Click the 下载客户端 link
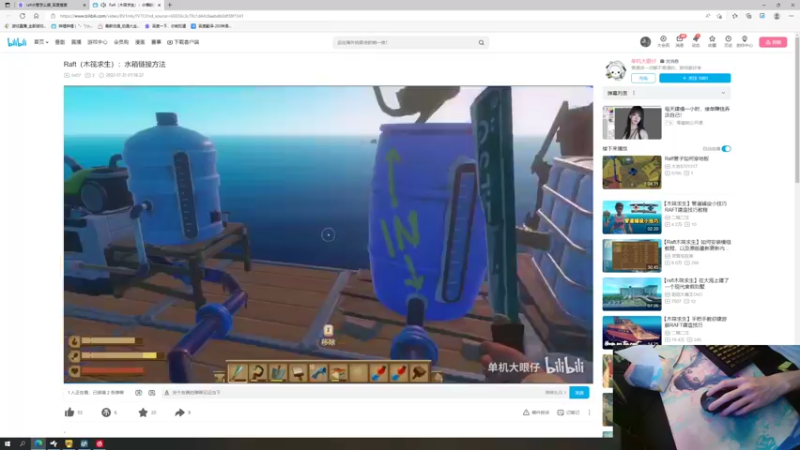This screenshot has width=800, height=450. point(183,42)
